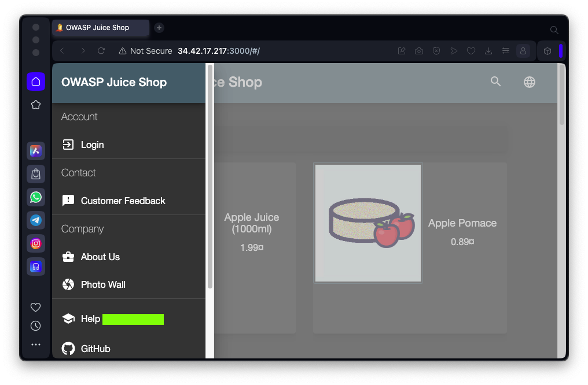Image resolution: width=588 pixels, height=385 pixels.
Task: Open the extensions cube icon
Action: pos(547,51)
